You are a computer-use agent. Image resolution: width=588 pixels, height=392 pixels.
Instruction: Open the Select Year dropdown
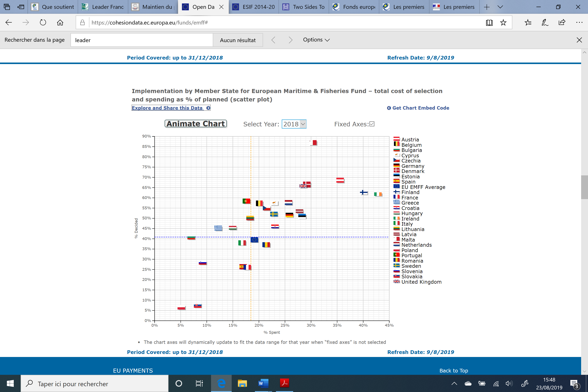294,124
